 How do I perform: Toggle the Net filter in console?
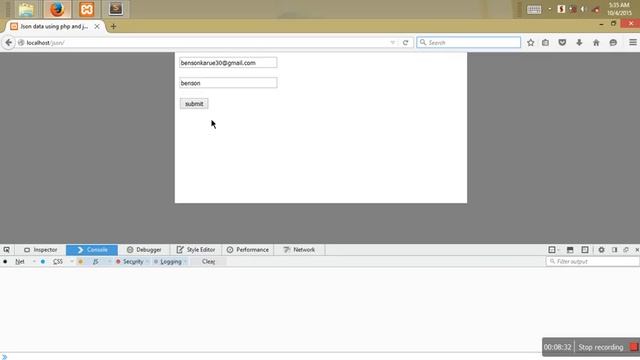point(20,262)
